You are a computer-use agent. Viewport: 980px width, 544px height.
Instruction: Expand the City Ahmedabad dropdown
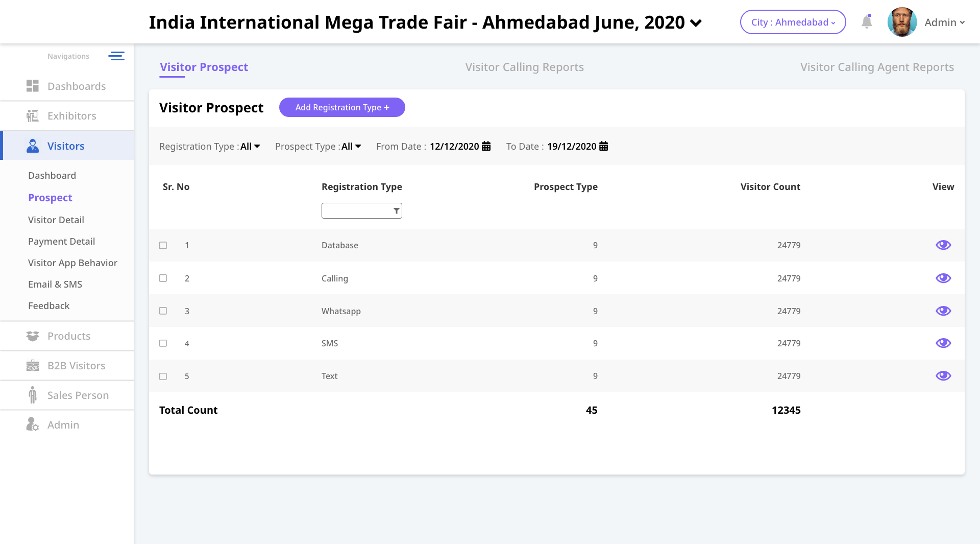click(793, 22)
